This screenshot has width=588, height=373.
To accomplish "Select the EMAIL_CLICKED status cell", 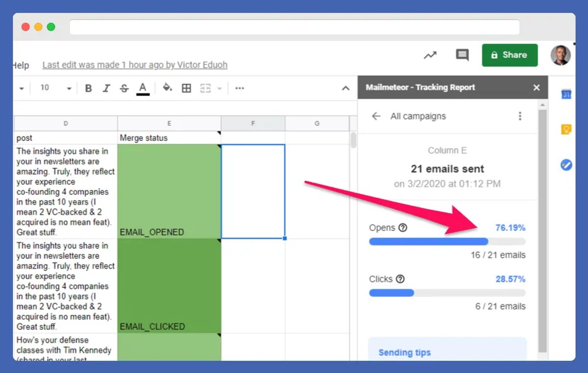I will coord(170,286).
